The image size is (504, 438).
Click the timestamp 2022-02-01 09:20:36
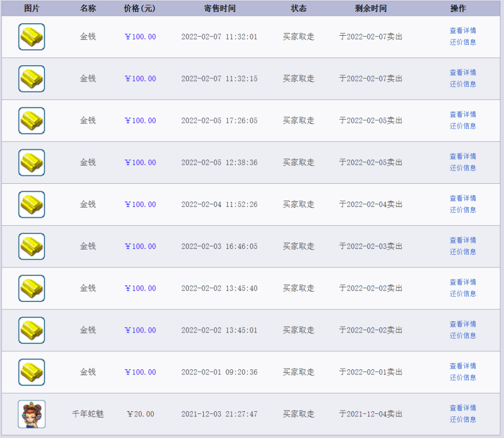(219, 372)
